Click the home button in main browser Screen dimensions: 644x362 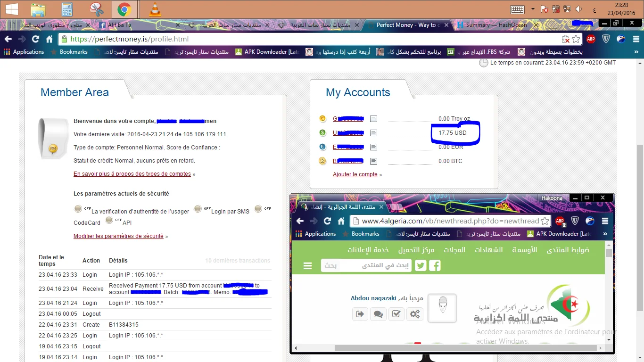49,39
